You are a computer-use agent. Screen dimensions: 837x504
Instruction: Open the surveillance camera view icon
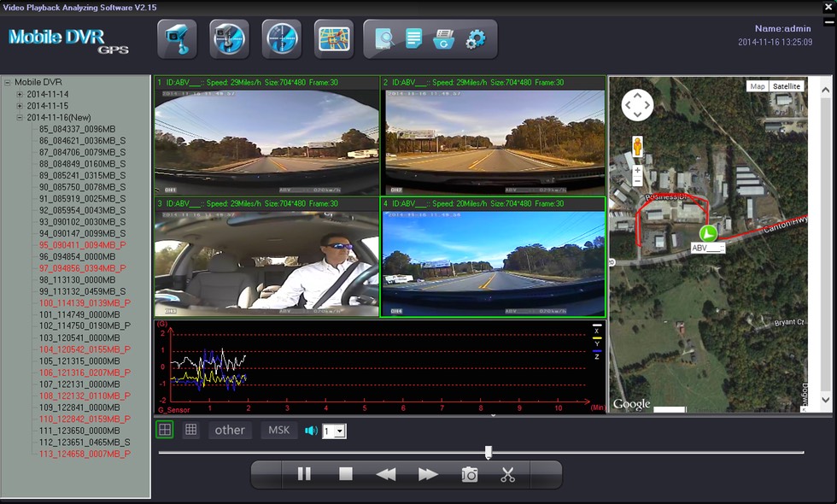click(177, 38)
